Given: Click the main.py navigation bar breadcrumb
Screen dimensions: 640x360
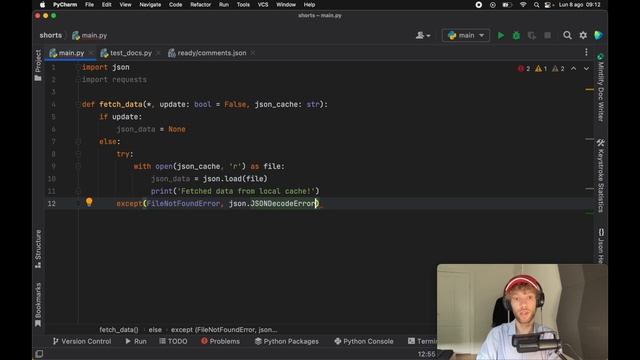Looking at the screenshot, I should coord(89,36).
